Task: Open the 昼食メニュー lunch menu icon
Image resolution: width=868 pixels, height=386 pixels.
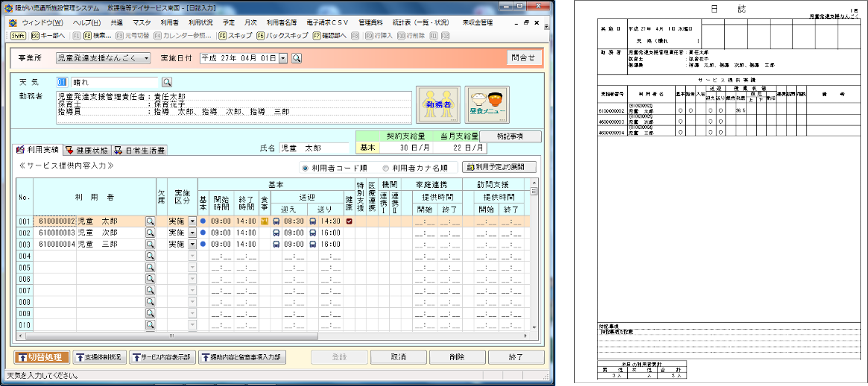Action: click(x=487, y=104)
